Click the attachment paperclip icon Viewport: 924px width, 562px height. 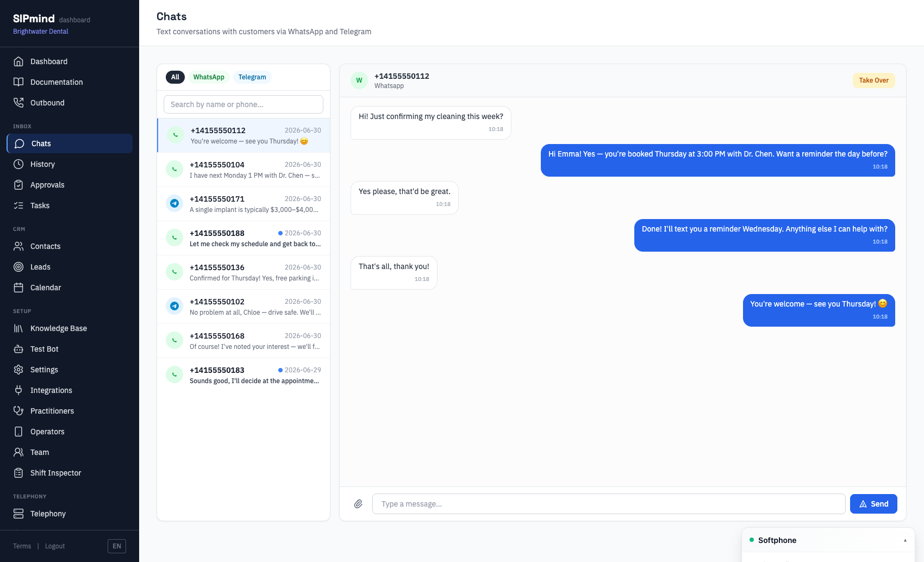(358, 504)
